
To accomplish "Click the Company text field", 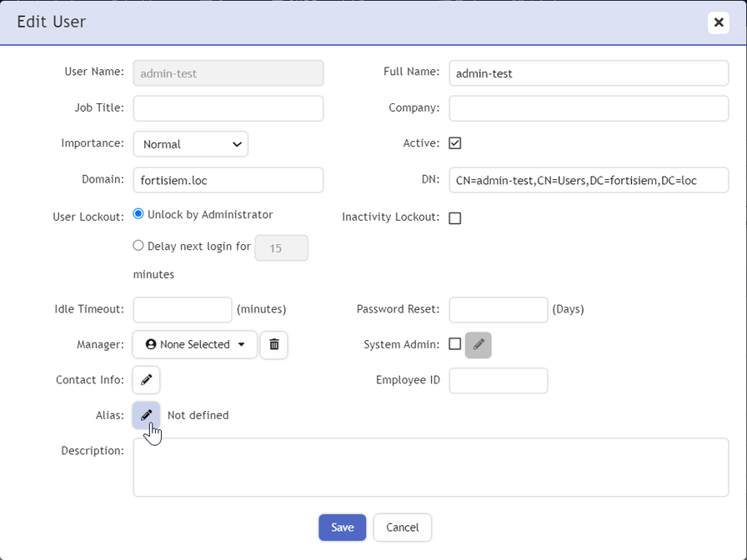I will (589, 108).
